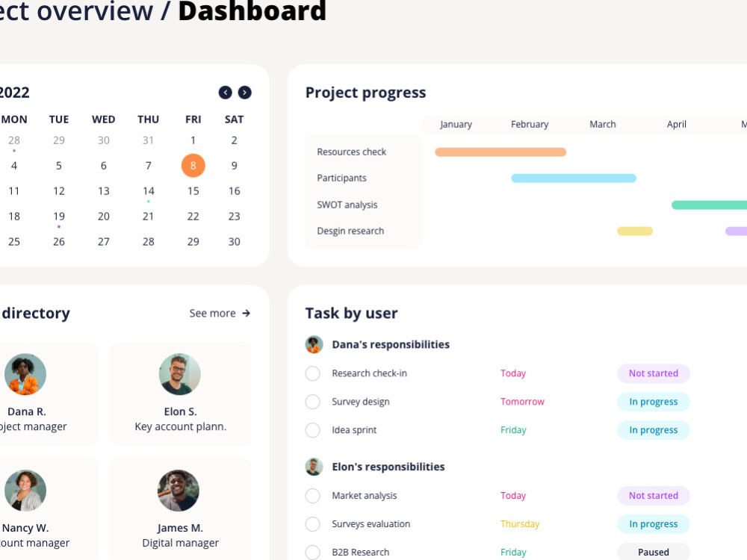Click arrow icon next to See more

pos(246,314)
